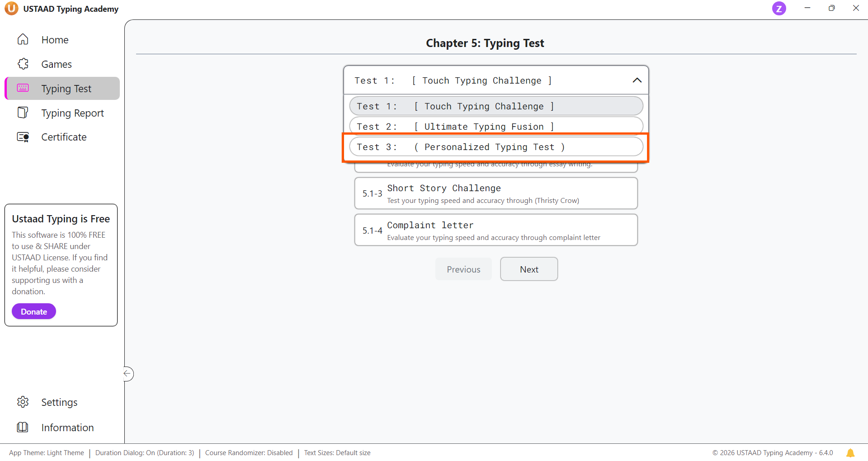Viewport: 868px width, 461px height.
Task: Click the Certificate badge icon
Action: coord(23,137)
